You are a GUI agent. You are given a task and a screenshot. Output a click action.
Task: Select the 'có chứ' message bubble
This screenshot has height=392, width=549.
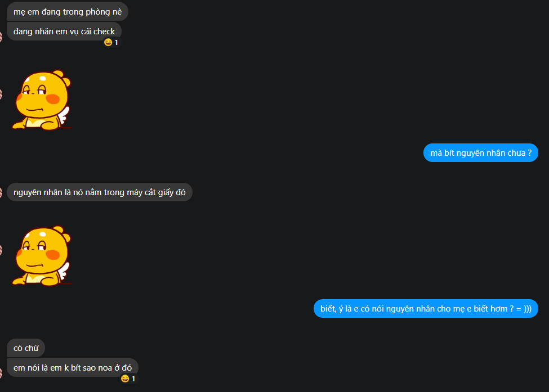click(26, 348)
